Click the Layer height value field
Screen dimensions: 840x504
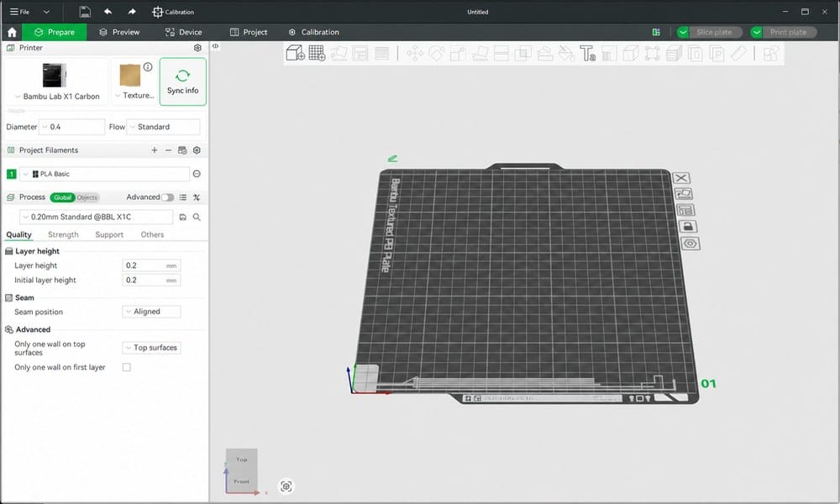[x=151, y=265]
